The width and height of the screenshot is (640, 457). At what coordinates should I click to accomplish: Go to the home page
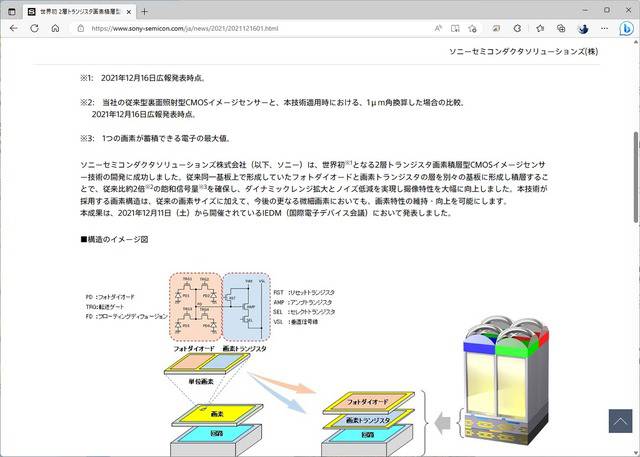(x=55, y=28)
